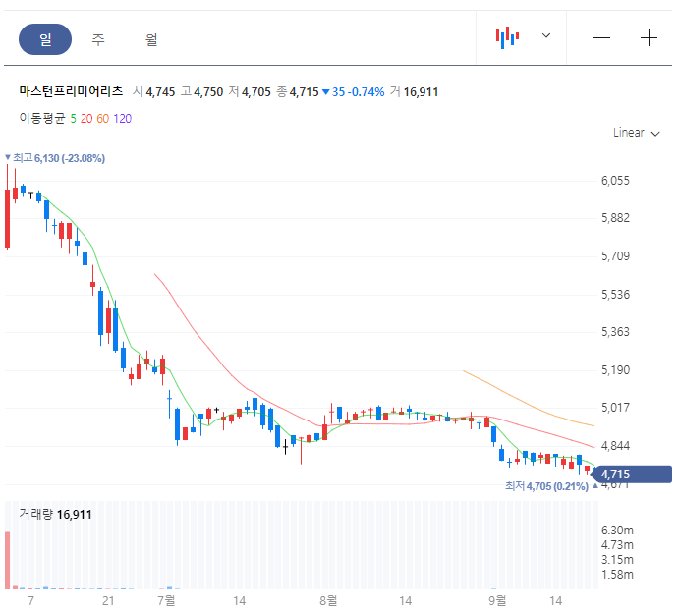Click the 9월 date axis label

(497, 600)
